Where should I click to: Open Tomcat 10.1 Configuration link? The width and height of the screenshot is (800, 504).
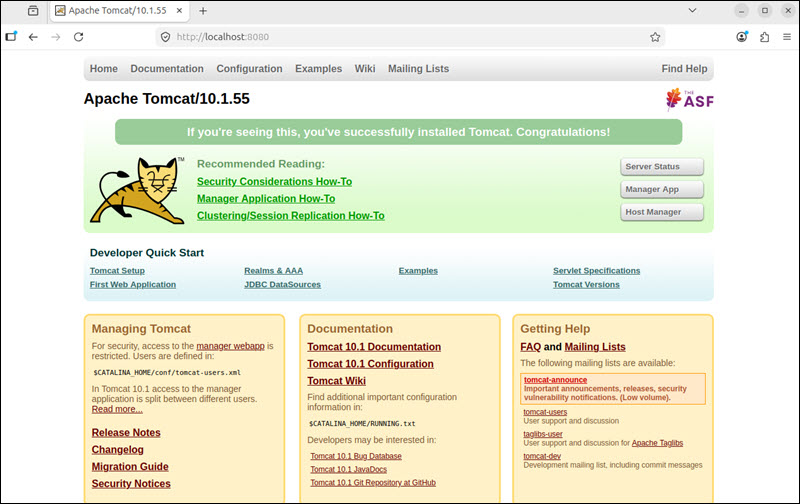coord(370,364)
